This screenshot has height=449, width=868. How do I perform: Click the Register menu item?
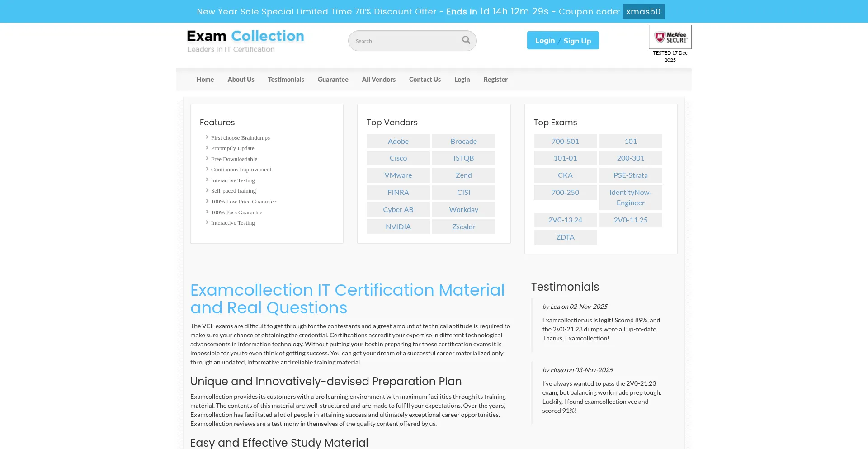click(x=495, y=79)
